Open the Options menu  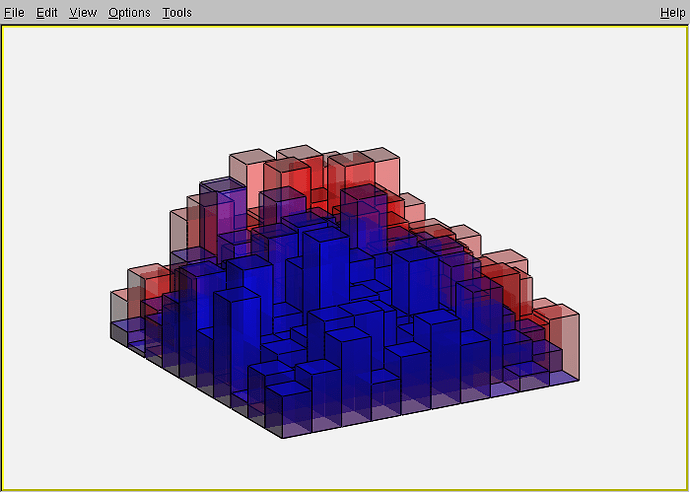pyautogui.click(x=129, y=13)
